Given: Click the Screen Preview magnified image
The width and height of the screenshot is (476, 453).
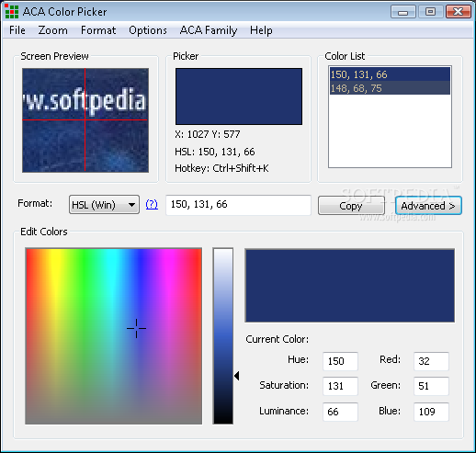Looking at the screenshot, I should (x=85, y=120).
